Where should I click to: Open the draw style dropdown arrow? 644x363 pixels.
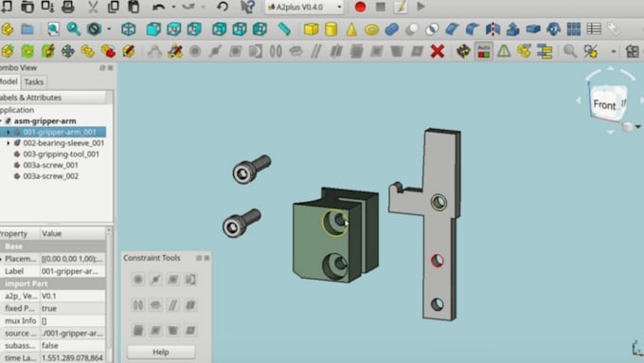point(109,29)
